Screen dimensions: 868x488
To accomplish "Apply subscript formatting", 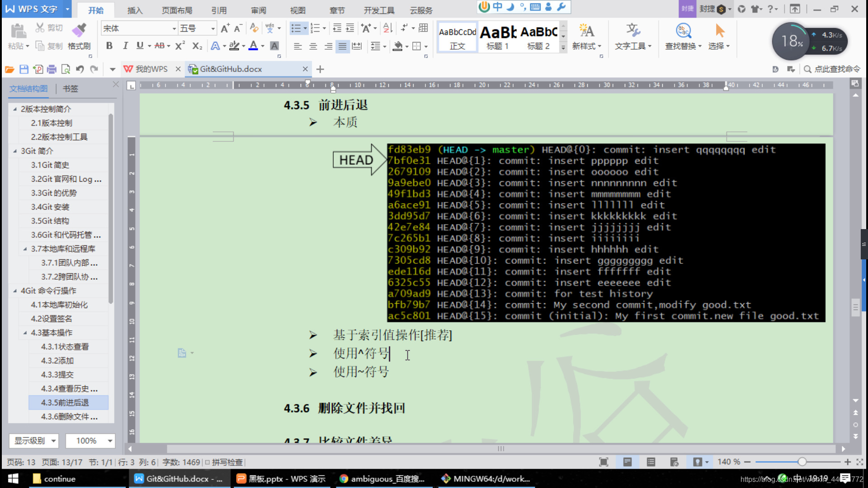I will point(197,46).
